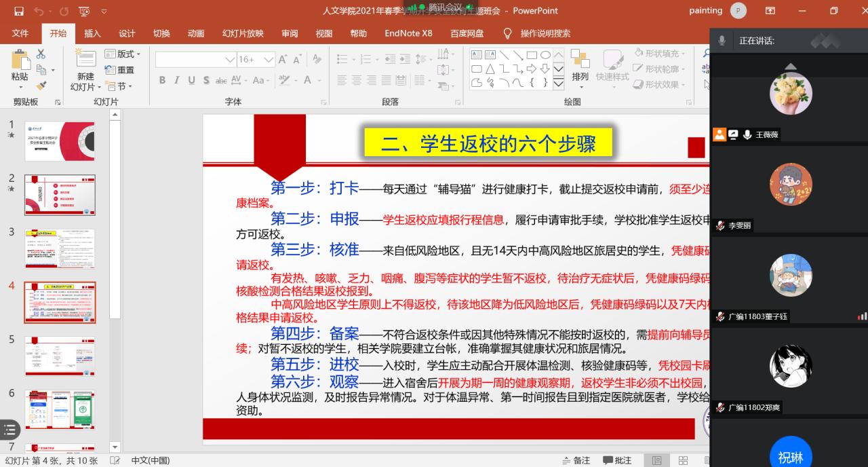Click the microphone icon next to 正在讲话
Viewport: 868px width, 467px height.
722,41
